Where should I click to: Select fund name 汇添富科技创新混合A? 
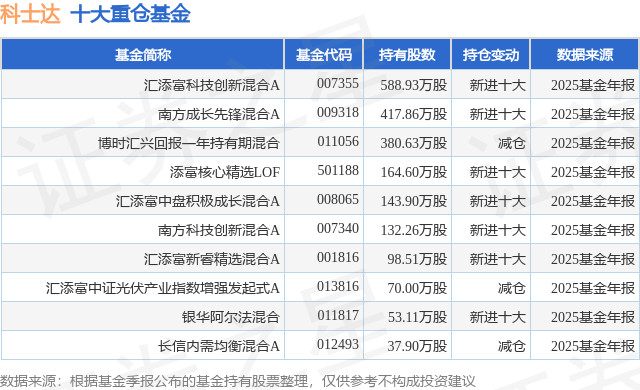211,85
